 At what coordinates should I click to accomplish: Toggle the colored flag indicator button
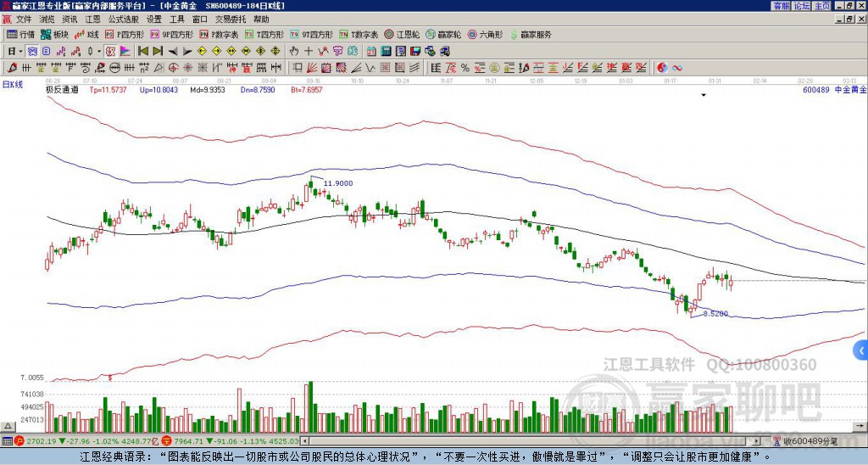pyautogui.click(x=125, y=51)
